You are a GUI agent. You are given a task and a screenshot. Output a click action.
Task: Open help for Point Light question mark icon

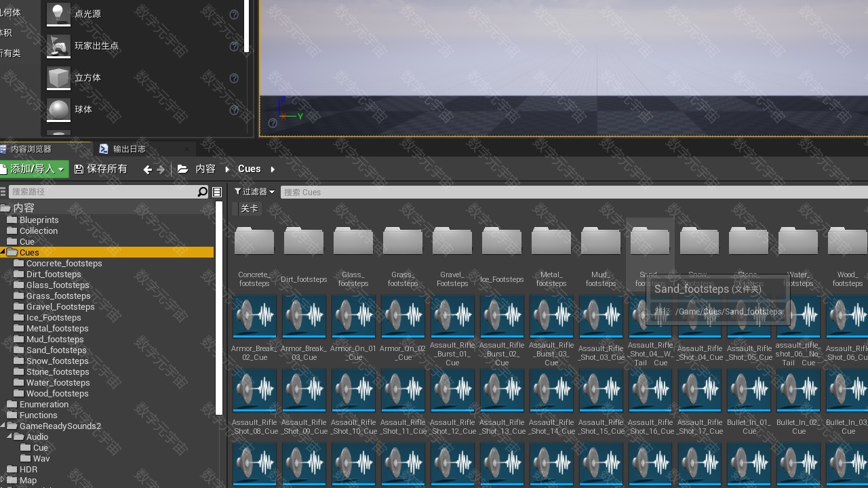click(x=234, y=15)
